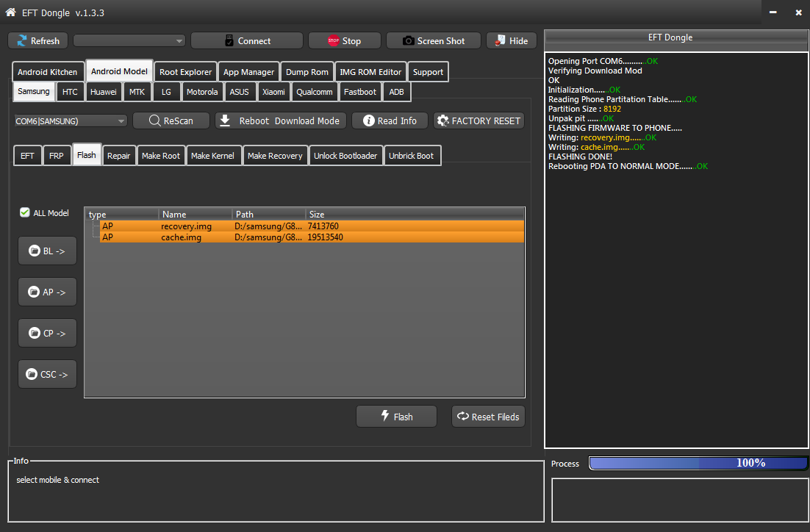
Task: Click the CP folder icon
Action: point(34,333)
